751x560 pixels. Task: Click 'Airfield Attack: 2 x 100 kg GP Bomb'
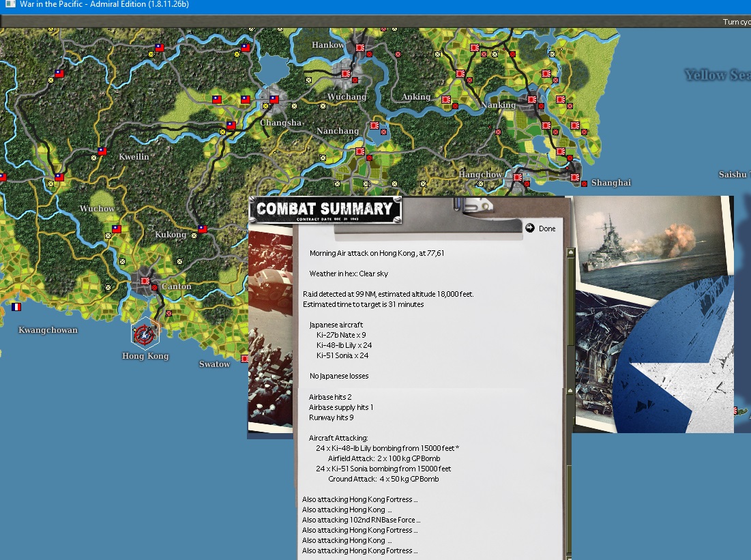(x=384, y=458)
